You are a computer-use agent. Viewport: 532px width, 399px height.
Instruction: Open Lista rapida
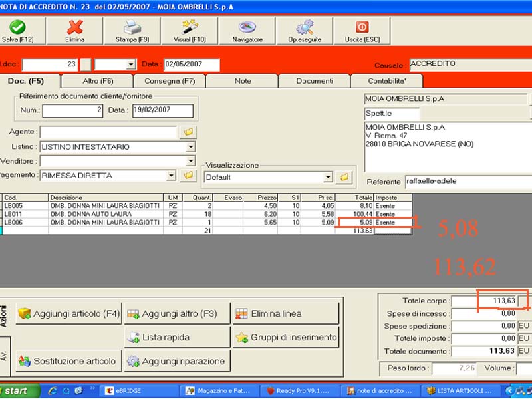177,337
